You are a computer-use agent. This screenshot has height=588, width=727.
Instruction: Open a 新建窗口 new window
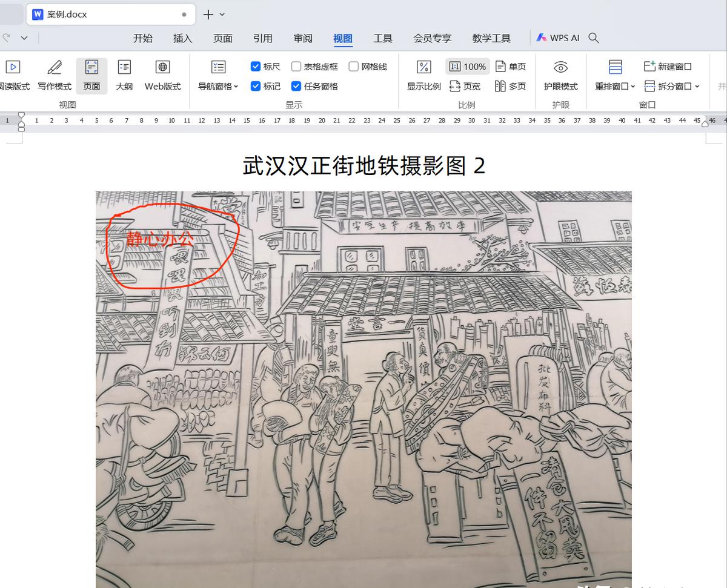pos(668,67)
